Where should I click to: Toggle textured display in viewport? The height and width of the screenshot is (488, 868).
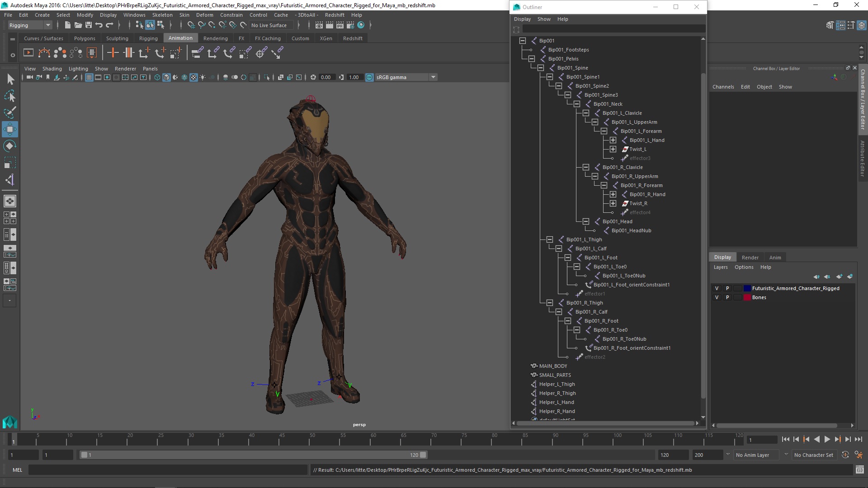193,77
